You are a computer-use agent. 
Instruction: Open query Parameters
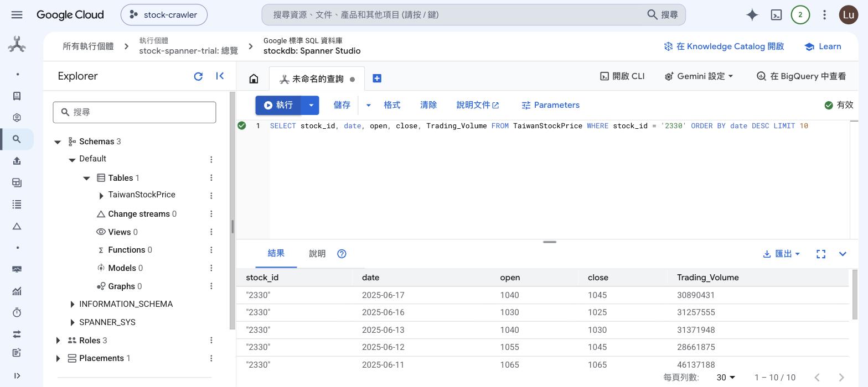click(550, 105)
